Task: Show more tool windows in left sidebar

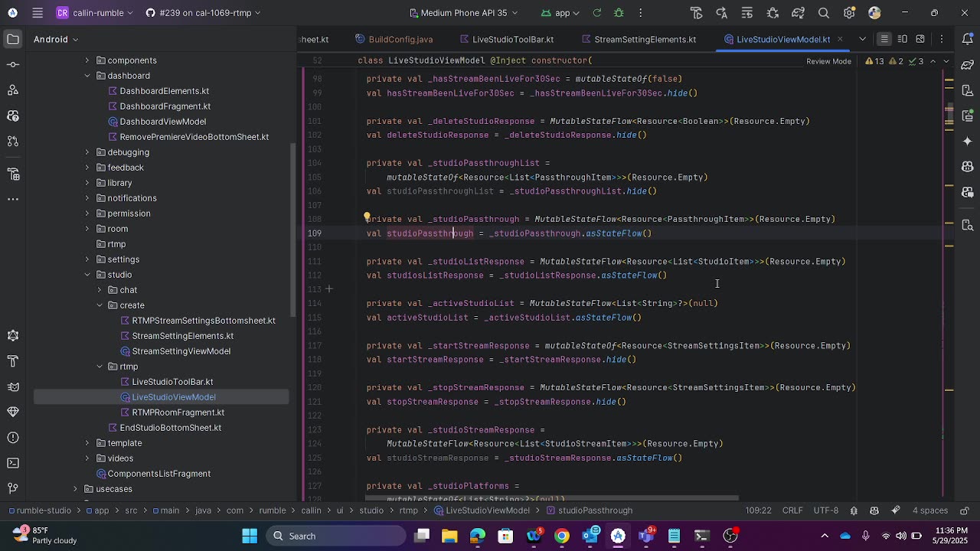Action: pyautogui.click(x=13, y=199)
